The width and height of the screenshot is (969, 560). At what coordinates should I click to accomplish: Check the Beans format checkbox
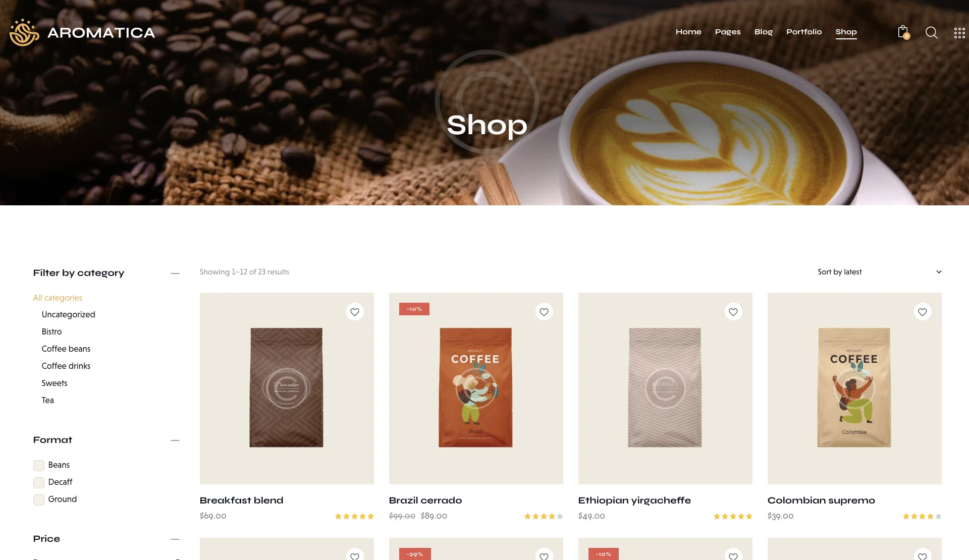tap(39, 465)
